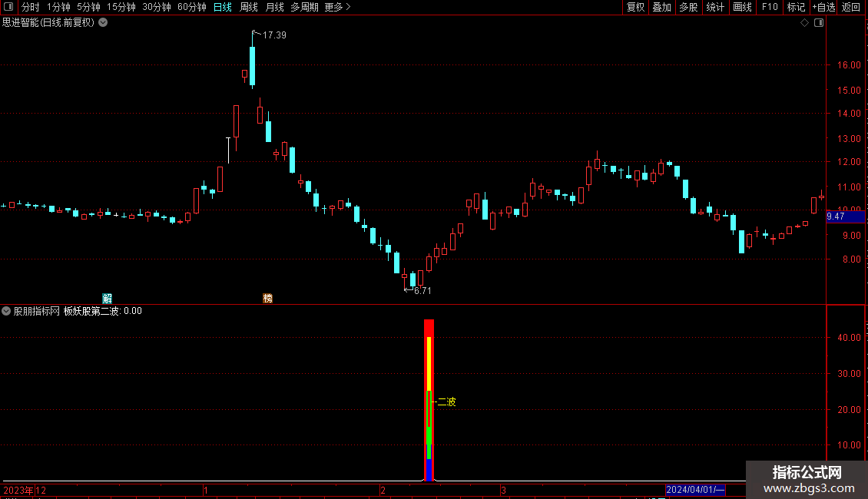The height and width of the screenshot is (499, 868).
Task: Switch to the 分时 intraday view
Action: click(31, 7)
